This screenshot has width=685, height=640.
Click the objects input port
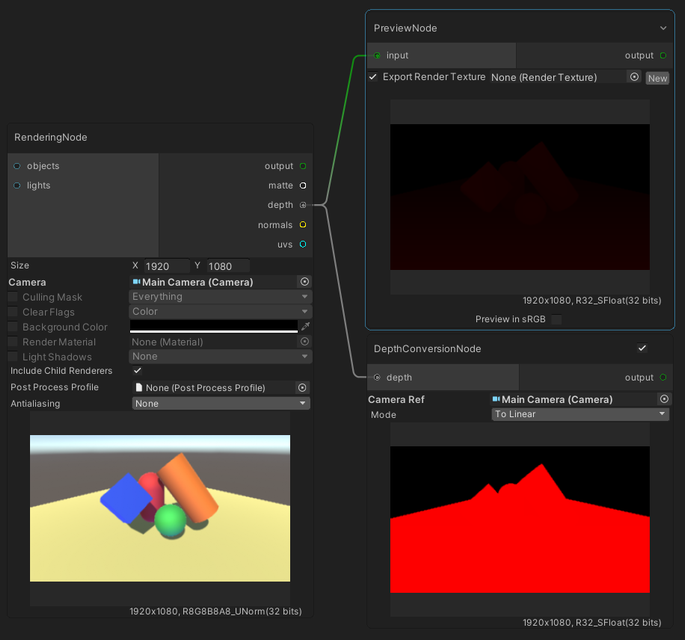pyautogui.click(x=17, y=166)
